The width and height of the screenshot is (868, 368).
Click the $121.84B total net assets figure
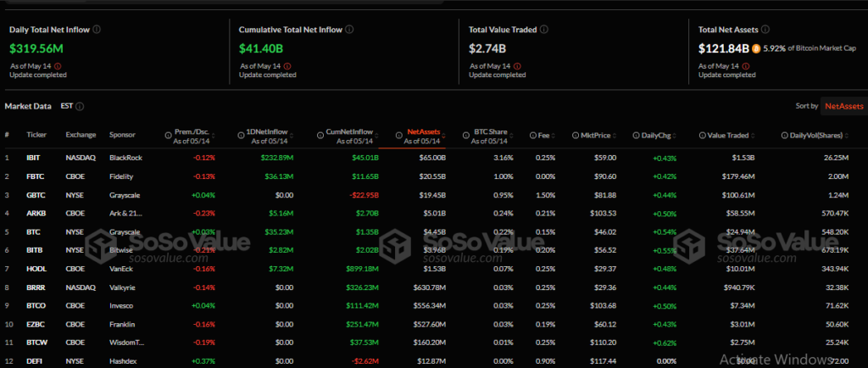pos(724,48)
